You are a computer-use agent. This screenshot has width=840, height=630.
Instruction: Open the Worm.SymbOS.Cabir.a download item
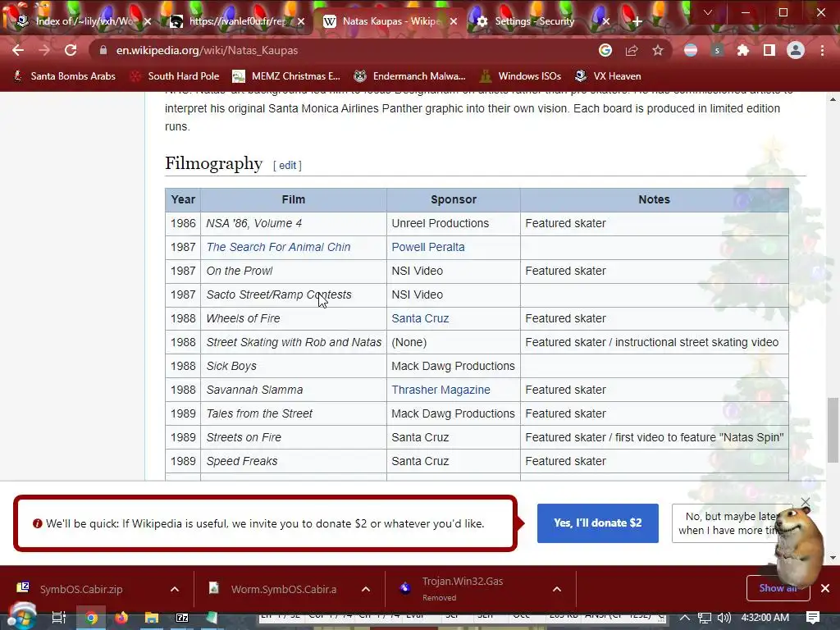click(284, 589)
